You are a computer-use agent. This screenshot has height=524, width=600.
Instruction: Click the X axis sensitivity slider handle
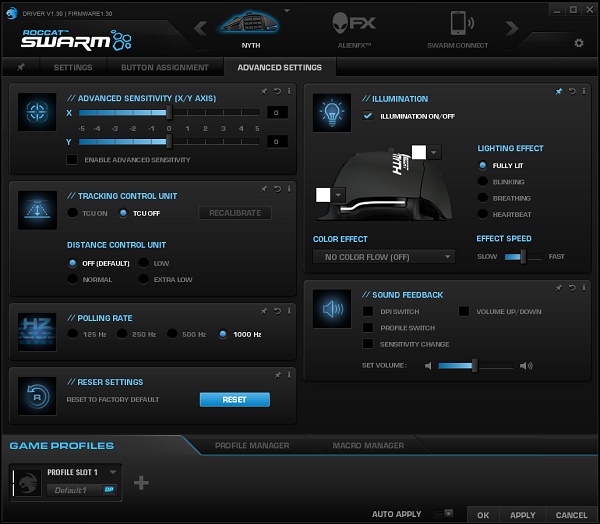tap(169, 113)
